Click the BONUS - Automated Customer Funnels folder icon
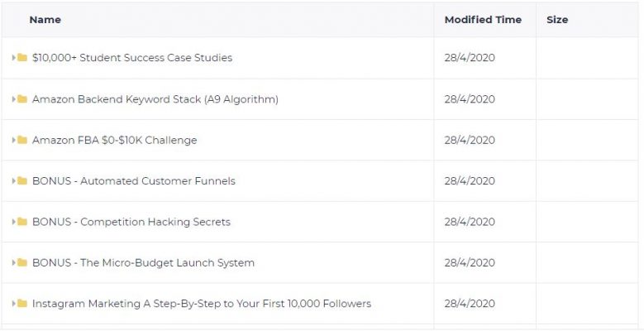The image size is (644, 331). pos(22,181)
